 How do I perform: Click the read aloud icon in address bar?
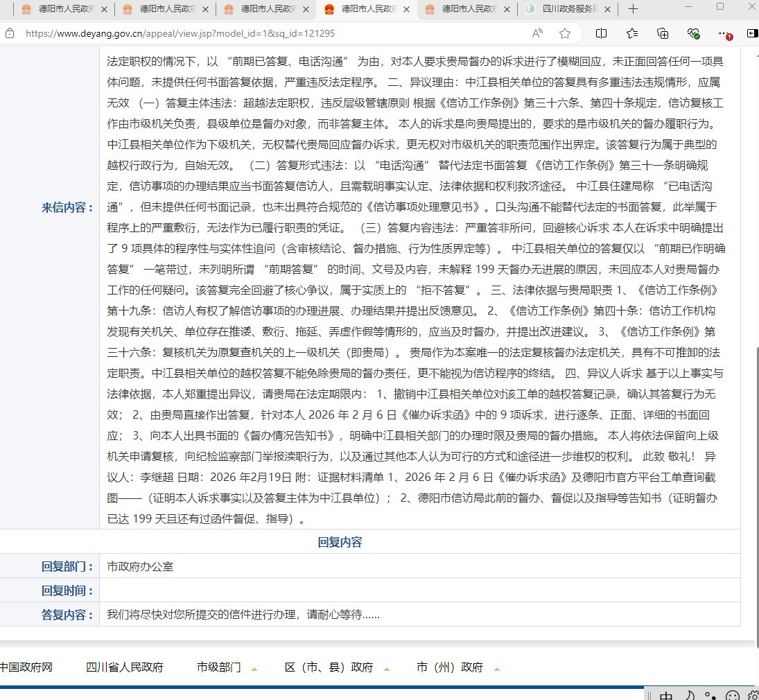(x=537, y=33)
